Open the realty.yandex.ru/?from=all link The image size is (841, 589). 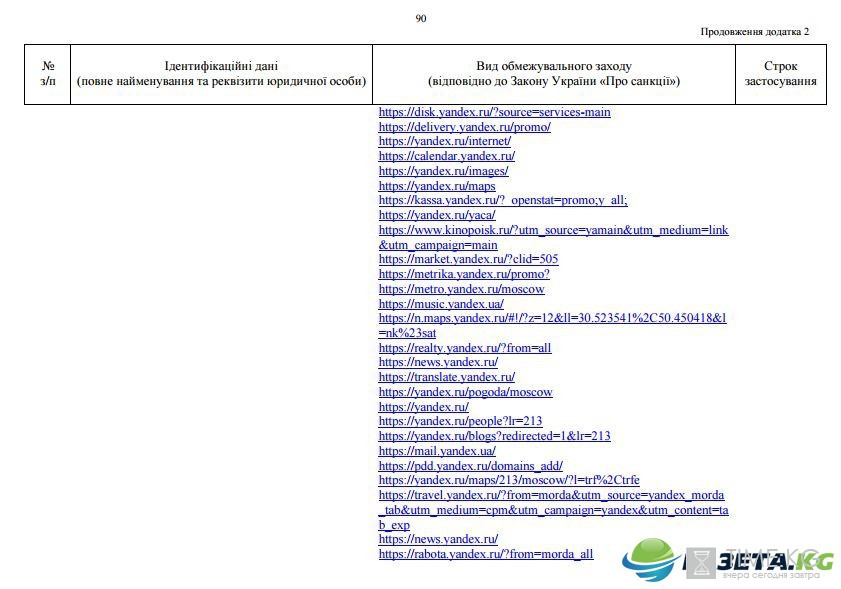pos(464,348)
